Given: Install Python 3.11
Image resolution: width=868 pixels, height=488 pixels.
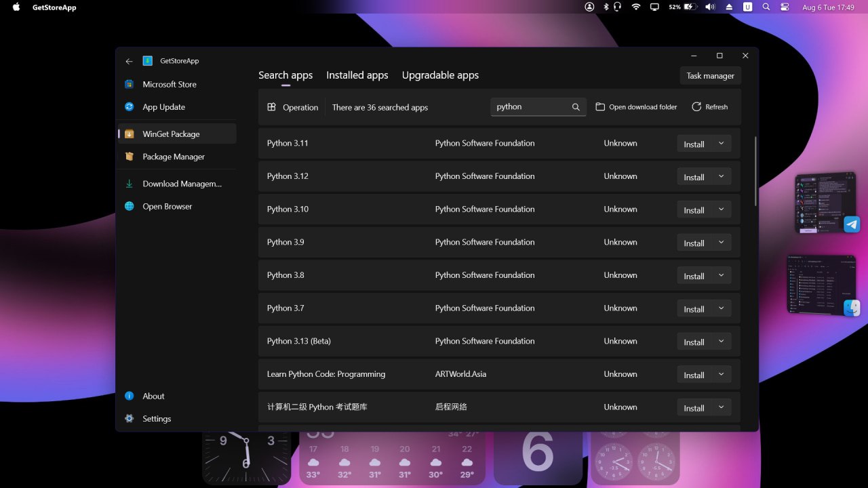Looking at the screenshot, I should coord(694,144).
